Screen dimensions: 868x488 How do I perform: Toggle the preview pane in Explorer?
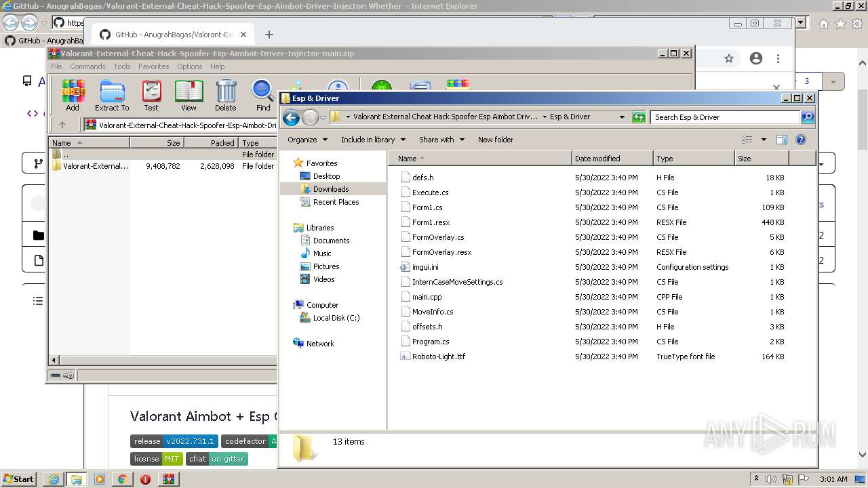[x=782, y=140]
